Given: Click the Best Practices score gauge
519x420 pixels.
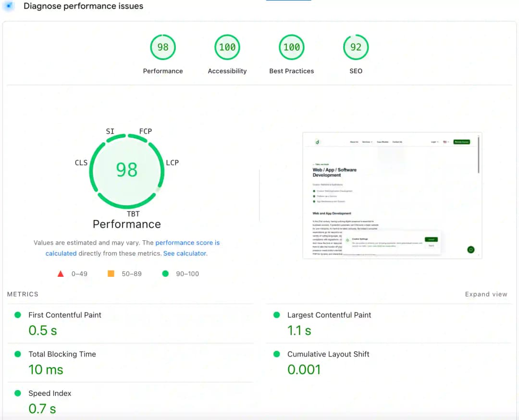Looking at the screenshot, I should click(x=291, y=47).
